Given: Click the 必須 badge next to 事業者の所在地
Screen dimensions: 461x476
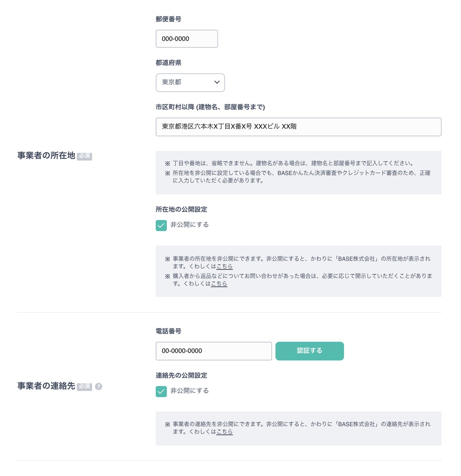Looking at the screenshot, I should click(x=84, y=156).
